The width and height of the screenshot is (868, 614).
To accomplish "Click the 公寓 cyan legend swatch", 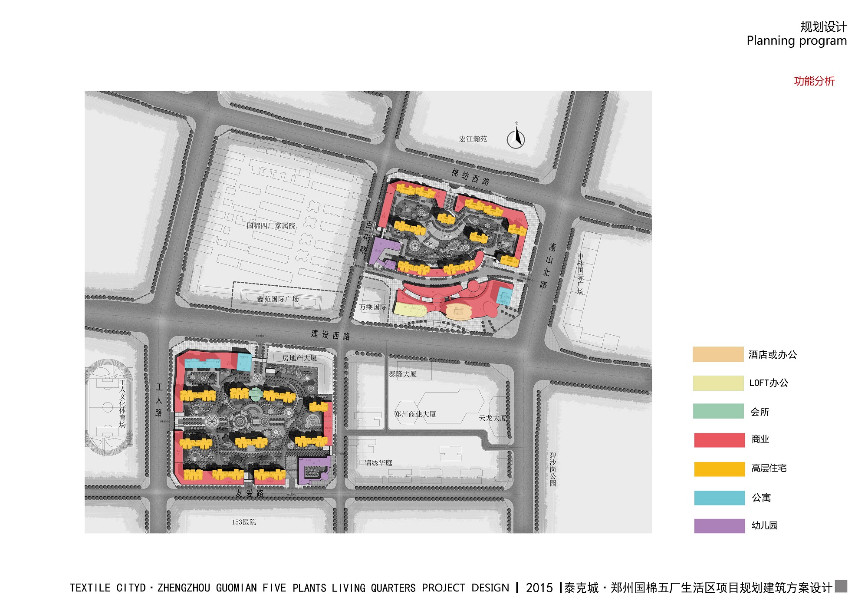I will pyautogui.click(x=719, y=498).
